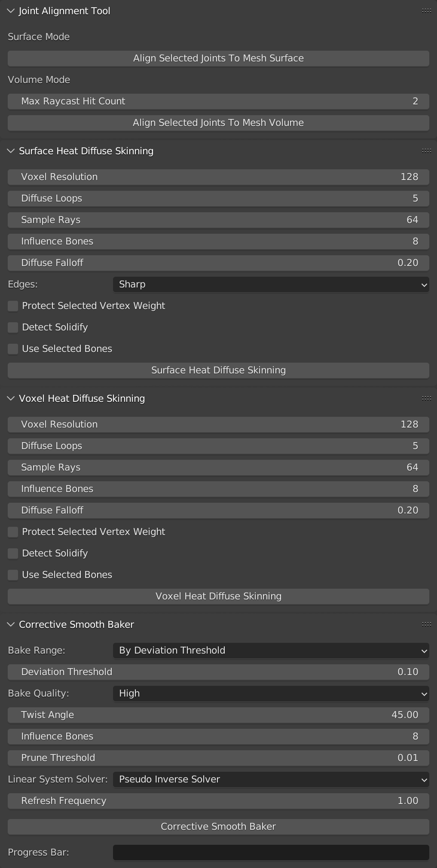Click grip dots icon on Voxel Heat Diffuse Skinning header
The image size is (437, 868).
click(x=426, y=398)
